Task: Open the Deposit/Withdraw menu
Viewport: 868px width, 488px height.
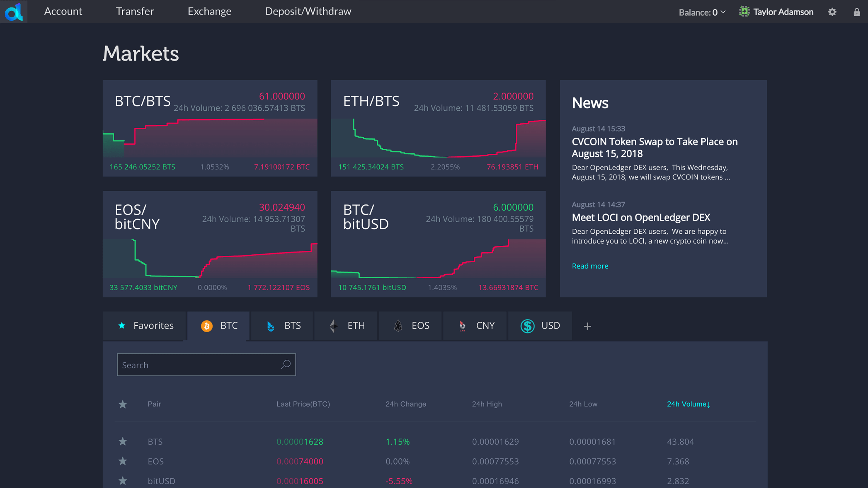Action: click(x=308, y=11)
